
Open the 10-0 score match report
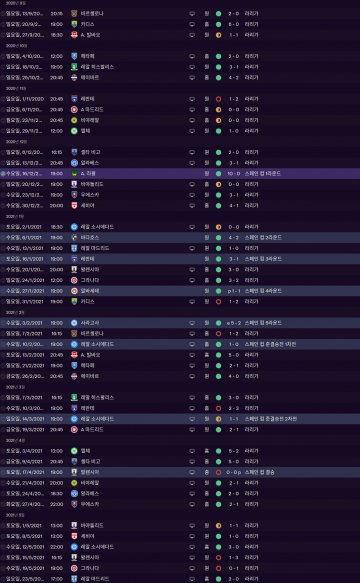point(234,174)
